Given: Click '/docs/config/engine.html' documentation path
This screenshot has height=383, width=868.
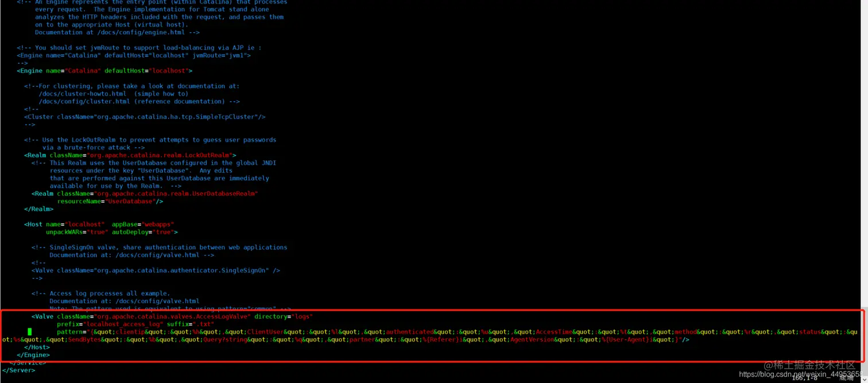Looking at the screenshot, I should 141,32.
